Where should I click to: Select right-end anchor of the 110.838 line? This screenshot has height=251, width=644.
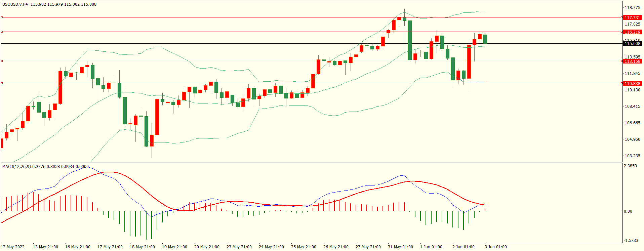[621, 83]
